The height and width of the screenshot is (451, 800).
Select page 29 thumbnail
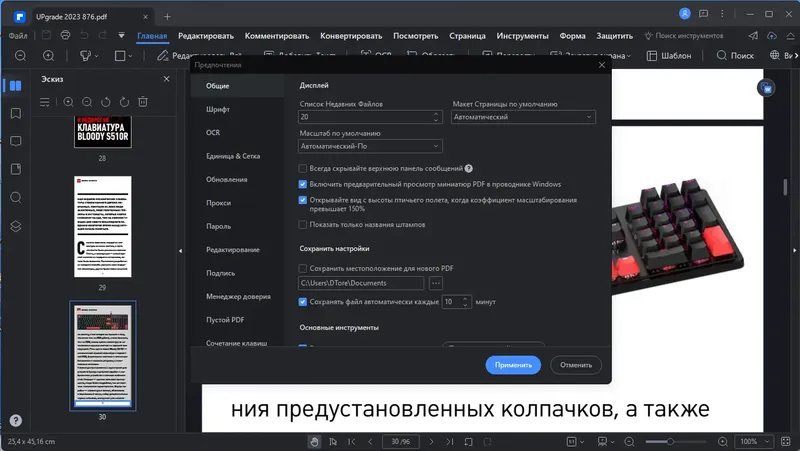pyautogui.click(x=103, y=227)
